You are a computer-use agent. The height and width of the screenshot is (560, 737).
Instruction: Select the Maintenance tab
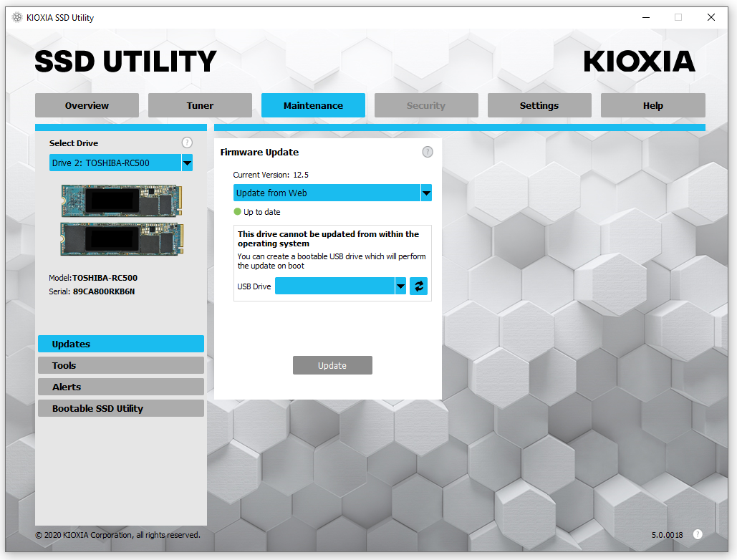tap(313, 105)
